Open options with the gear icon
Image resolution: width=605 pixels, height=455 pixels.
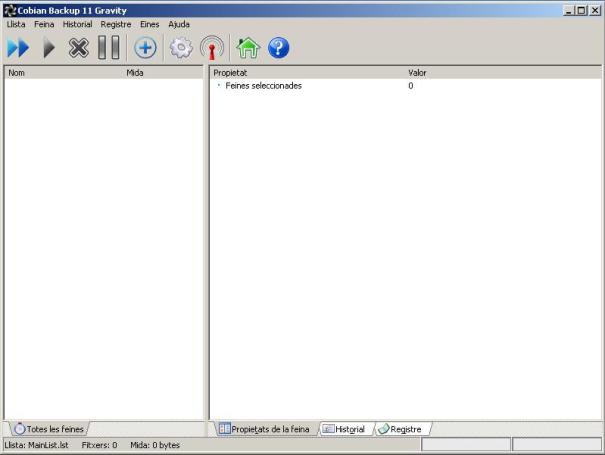tap(181, 48)
